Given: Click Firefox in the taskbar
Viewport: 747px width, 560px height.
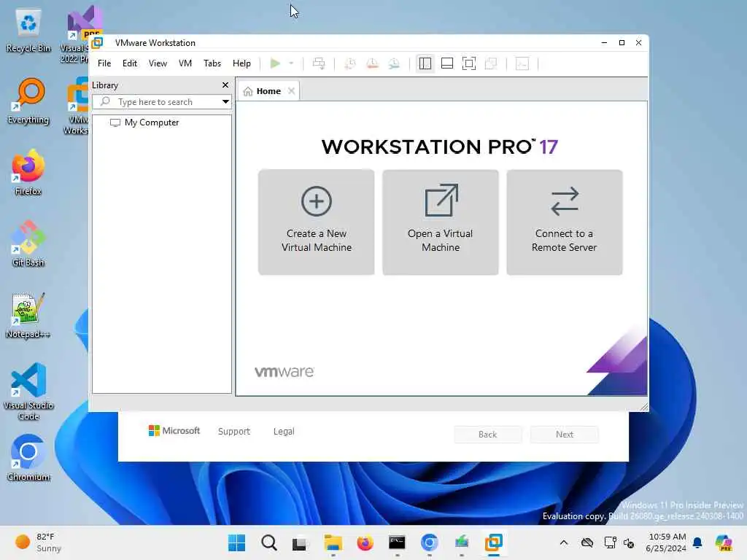Looking at the screenshot, I should point(365,542).
